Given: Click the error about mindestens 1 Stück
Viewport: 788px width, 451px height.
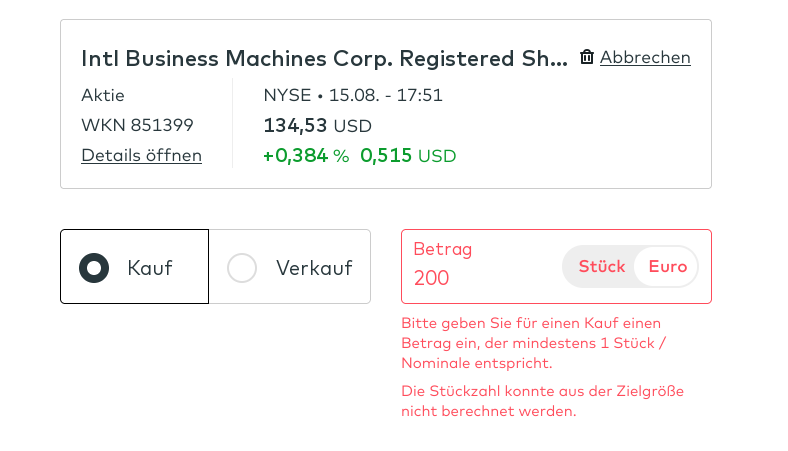Looking at the screenshot, I should point(533,343).
